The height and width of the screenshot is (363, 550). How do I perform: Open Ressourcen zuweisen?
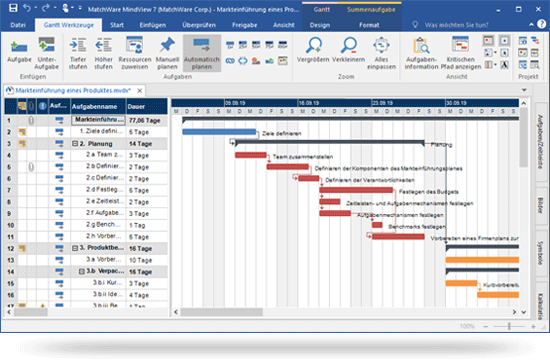pyautogui.click(x=135, y=53)
